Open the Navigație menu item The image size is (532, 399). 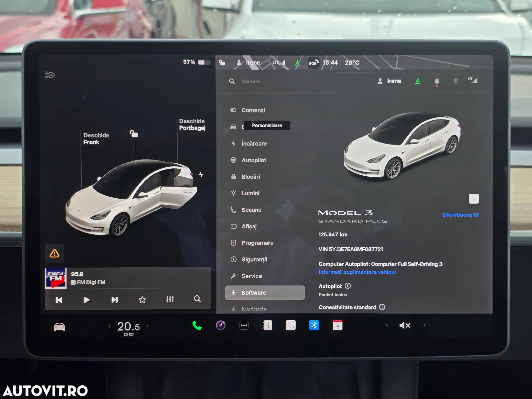249,309
